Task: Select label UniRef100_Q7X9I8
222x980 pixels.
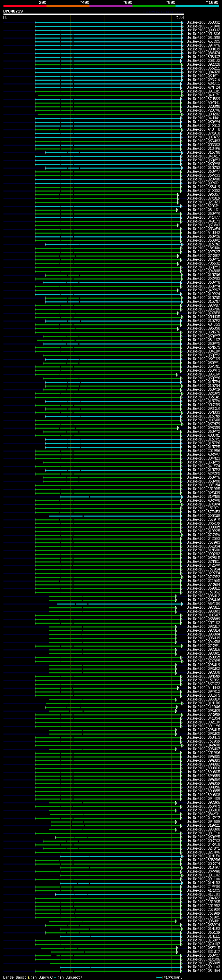Action: pos(203,133)
